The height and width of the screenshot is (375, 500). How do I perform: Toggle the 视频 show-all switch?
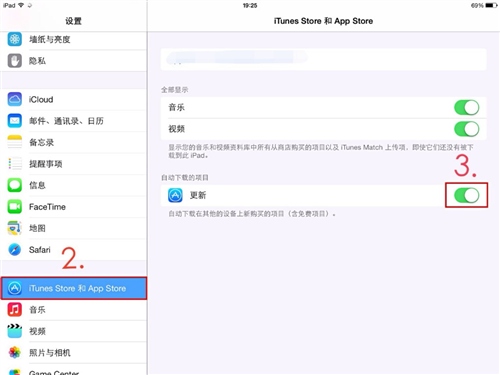pyautogui.click(x=467, y=129)
